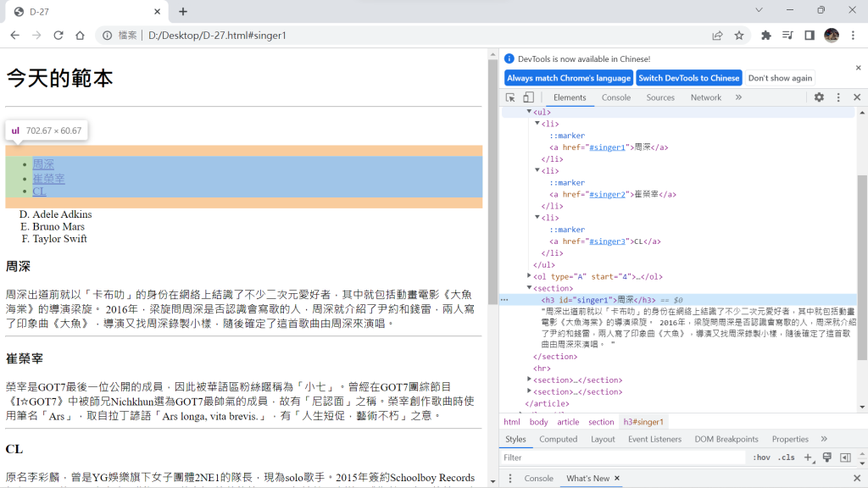Open a new browser tab
This screenshot has width=868, height=488.
(x=183, y=12)
